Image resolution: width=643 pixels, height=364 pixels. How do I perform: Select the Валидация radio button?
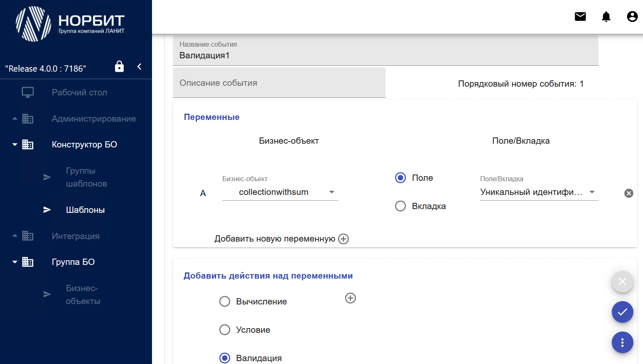(x=225, y=358)
